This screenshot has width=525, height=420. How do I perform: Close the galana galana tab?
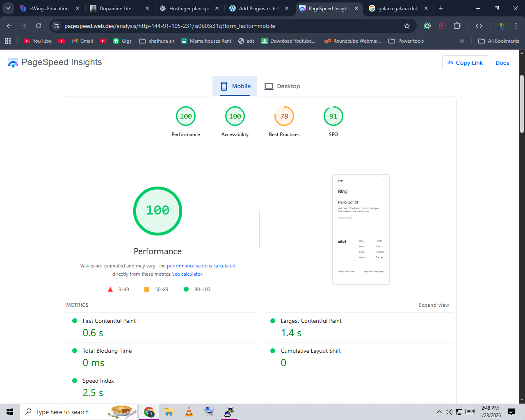click(x=426, y=8)
